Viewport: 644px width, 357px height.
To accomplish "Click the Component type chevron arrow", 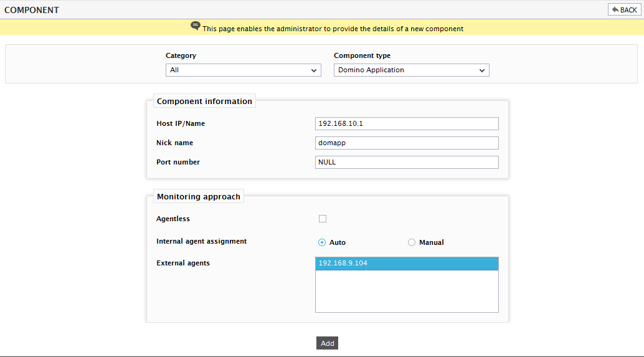I will pyautogui.click(x=482, y=70).
